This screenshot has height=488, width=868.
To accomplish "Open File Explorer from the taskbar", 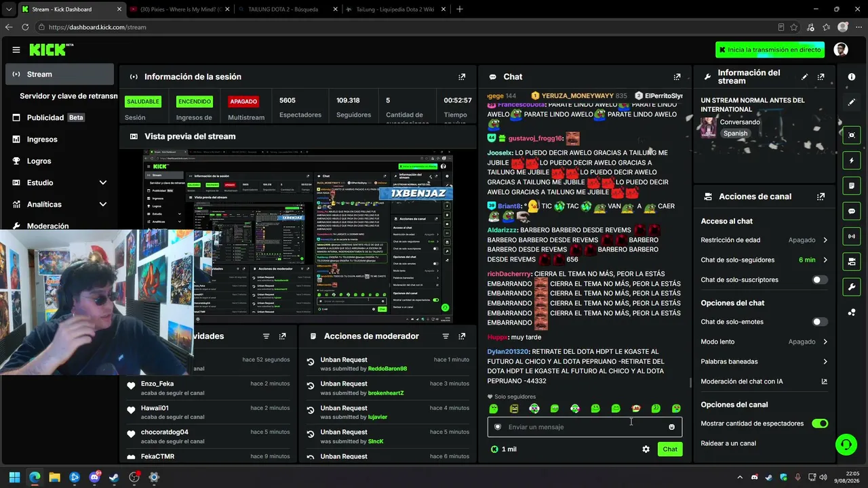I will click(54, 477).
